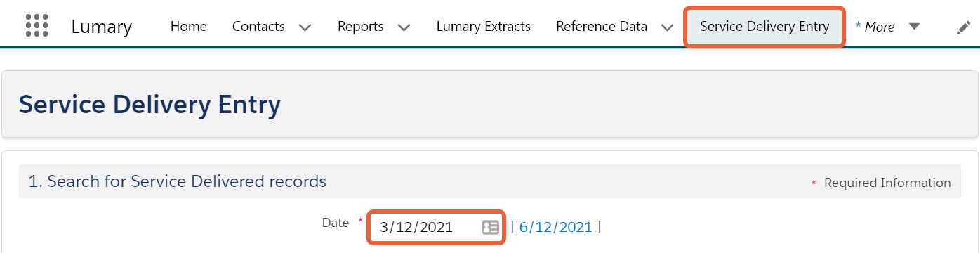Click the 6/12/2021 date link
The height and width of the screenshot is (253, 980).
[x=556, y=227]
